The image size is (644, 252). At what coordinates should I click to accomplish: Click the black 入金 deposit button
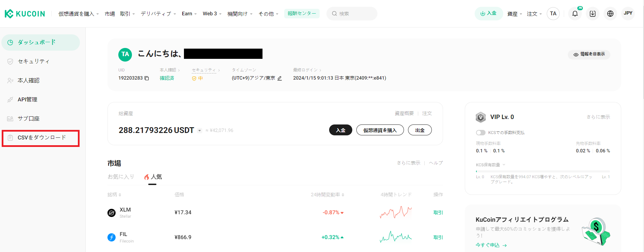[341, 130]
